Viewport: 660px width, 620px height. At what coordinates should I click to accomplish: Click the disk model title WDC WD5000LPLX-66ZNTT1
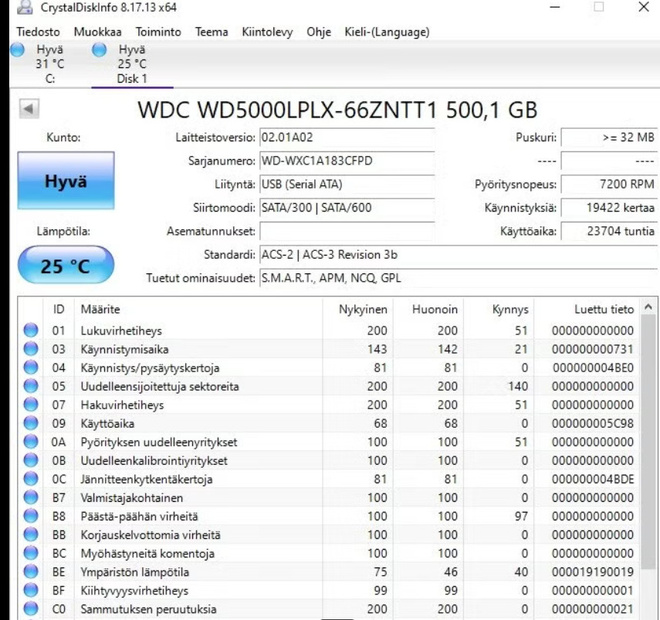tap(287, 110)
